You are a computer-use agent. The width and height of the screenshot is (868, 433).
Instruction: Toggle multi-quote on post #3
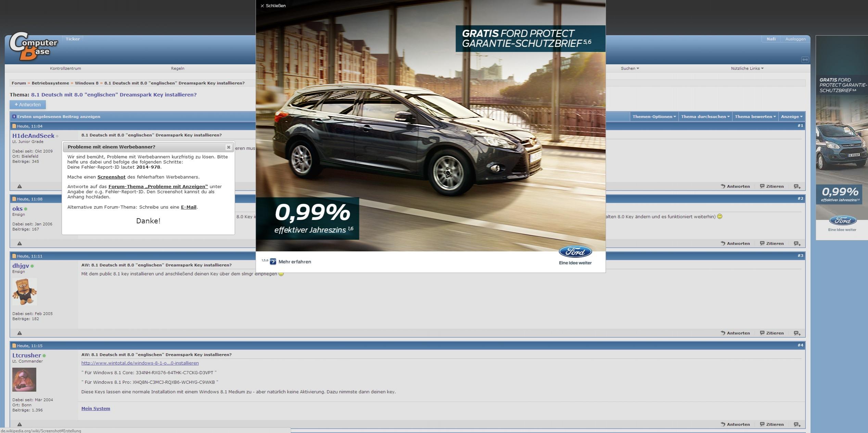point(797,333)
